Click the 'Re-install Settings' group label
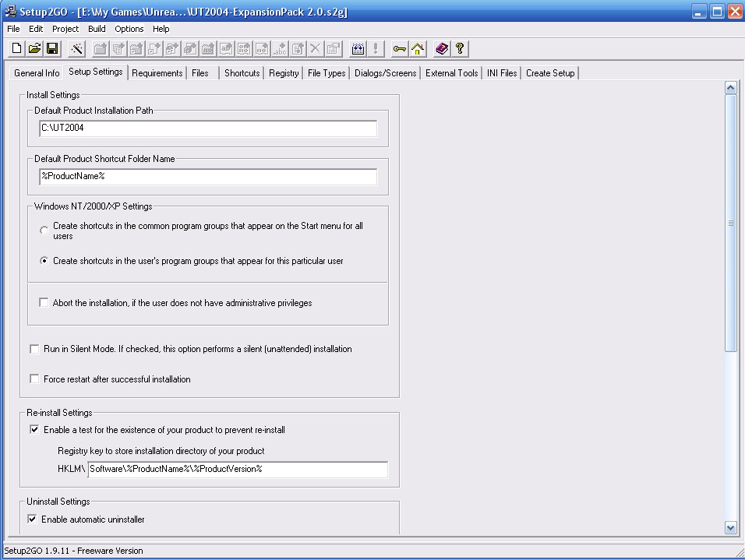 (59, 413)
